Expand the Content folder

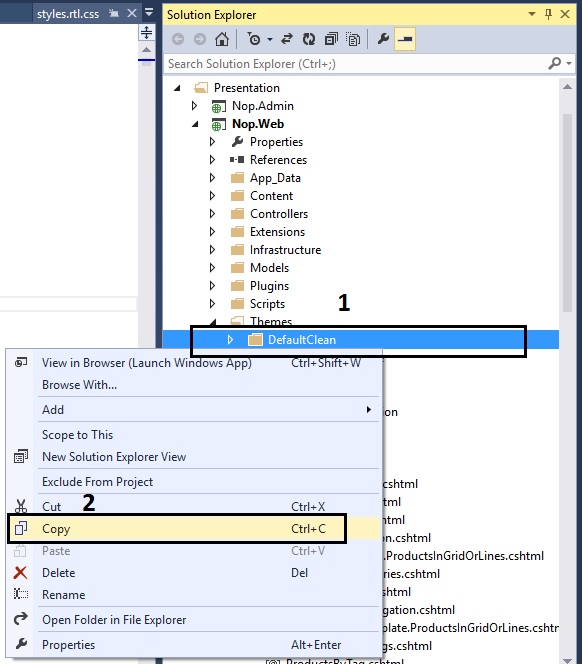tap(212, 196)
